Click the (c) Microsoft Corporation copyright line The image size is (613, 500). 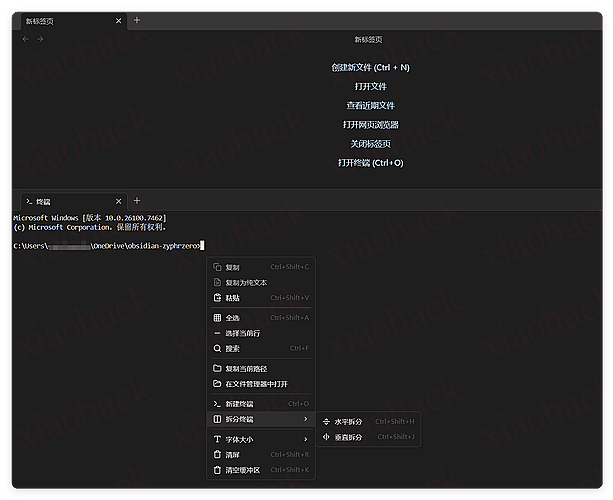point(90,227)
